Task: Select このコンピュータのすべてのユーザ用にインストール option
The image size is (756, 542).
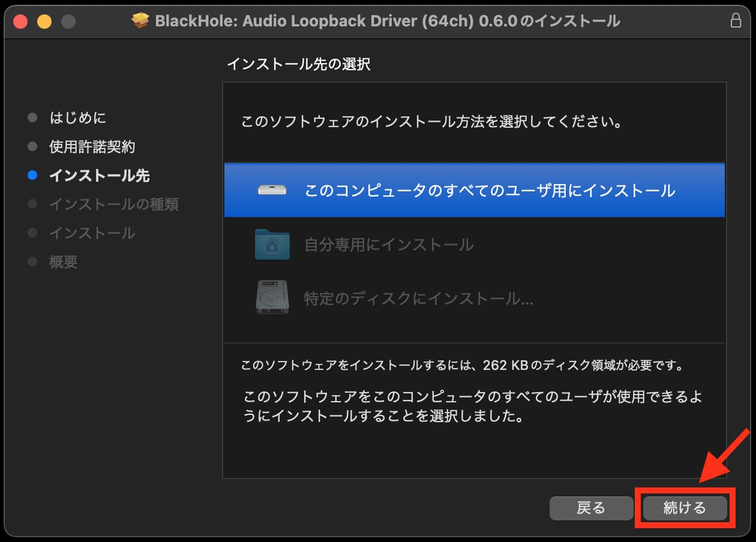Action: point(474,191)
